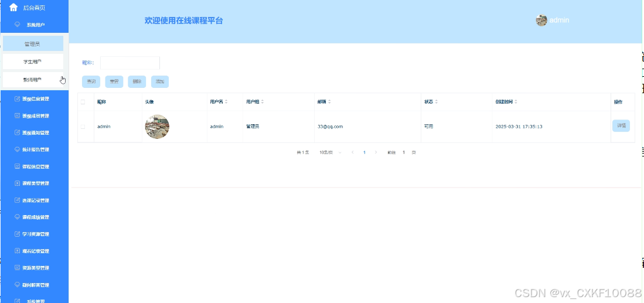Click the icon beside 观看记录管理
This screenshot has width=644, height=303.
[x=17, y=251]
